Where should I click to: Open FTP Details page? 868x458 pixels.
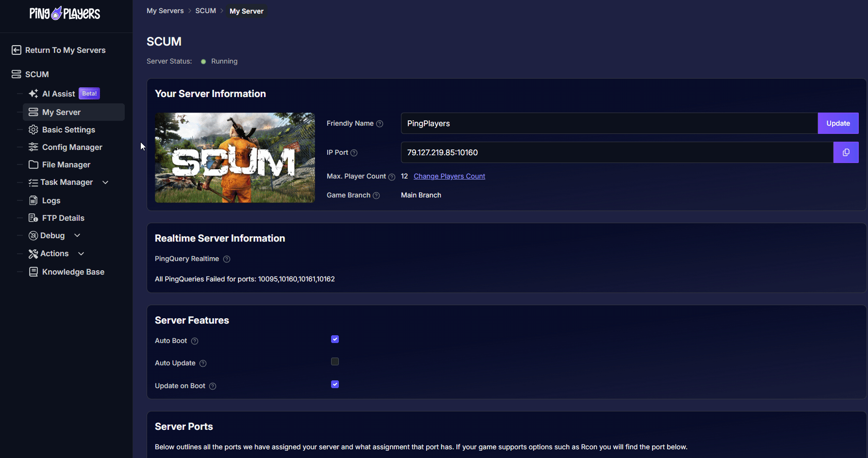(x=63, y=218)
